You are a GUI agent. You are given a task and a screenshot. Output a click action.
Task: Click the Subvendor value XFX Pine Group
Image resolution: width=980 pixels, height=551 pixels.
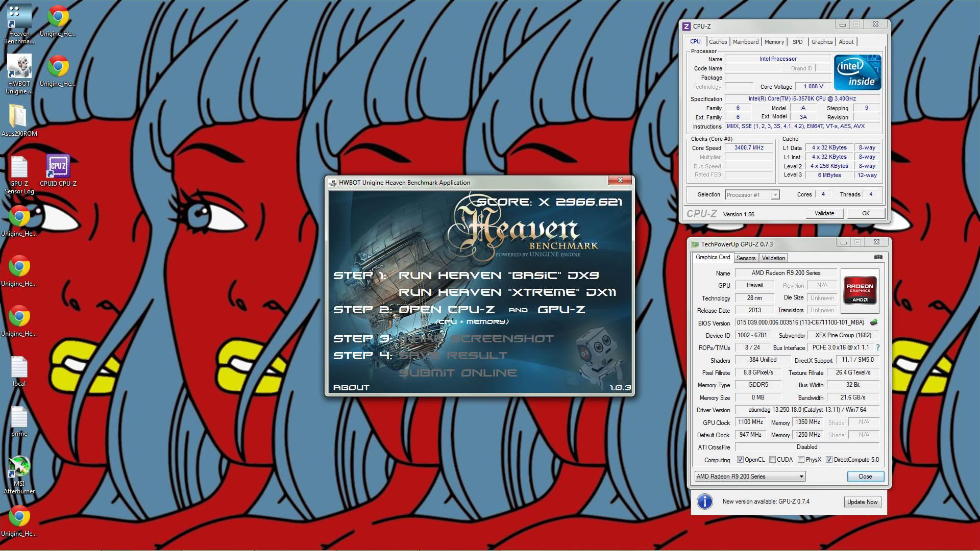[843, 335]
